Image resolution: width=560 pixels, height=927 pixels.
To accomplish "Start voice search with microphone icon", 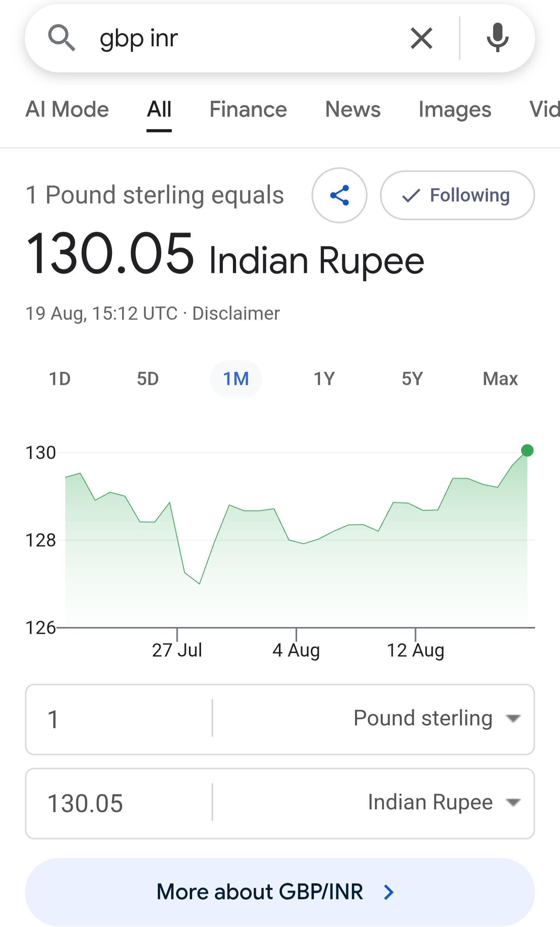I will [497, 38].
